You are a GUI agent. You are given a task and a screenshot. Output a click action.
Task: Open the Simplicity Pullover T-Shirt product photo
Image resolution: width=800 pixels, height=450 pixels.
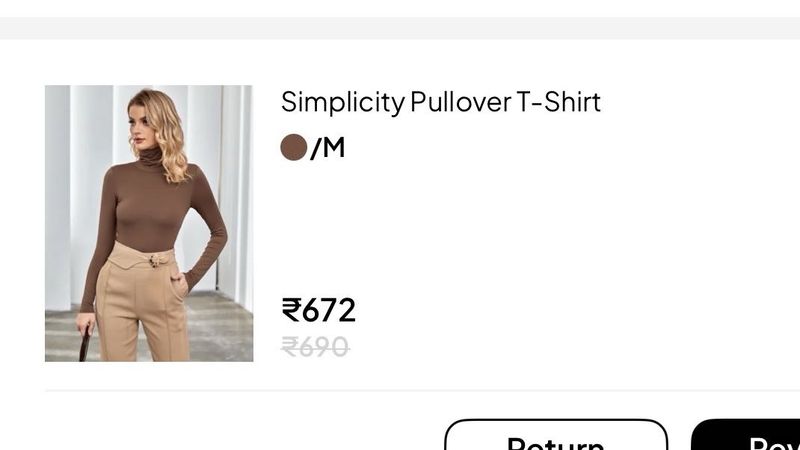point(149,223)
